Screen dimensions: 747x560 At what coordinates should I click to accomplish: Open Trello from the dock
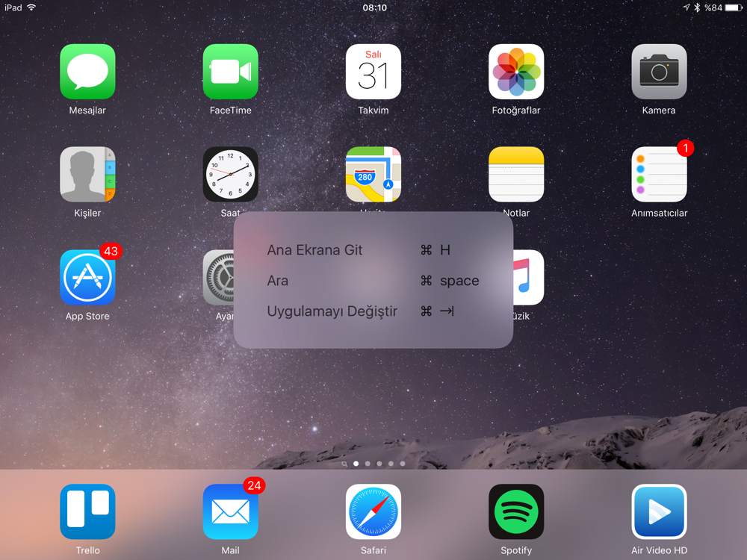coord(87,512)
